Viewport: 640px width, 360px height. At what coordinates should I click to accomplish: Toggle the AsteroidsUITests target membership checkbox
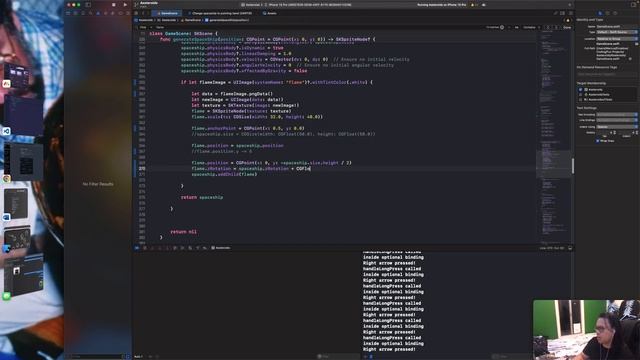click(580, 99)
